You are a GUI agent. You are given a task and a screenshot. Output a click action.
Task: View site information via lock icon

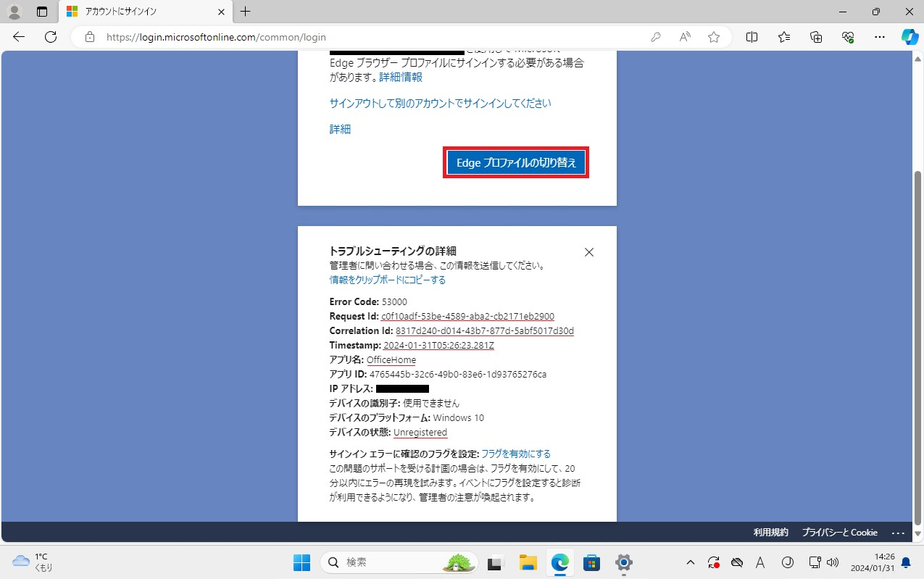coord(90,37)
